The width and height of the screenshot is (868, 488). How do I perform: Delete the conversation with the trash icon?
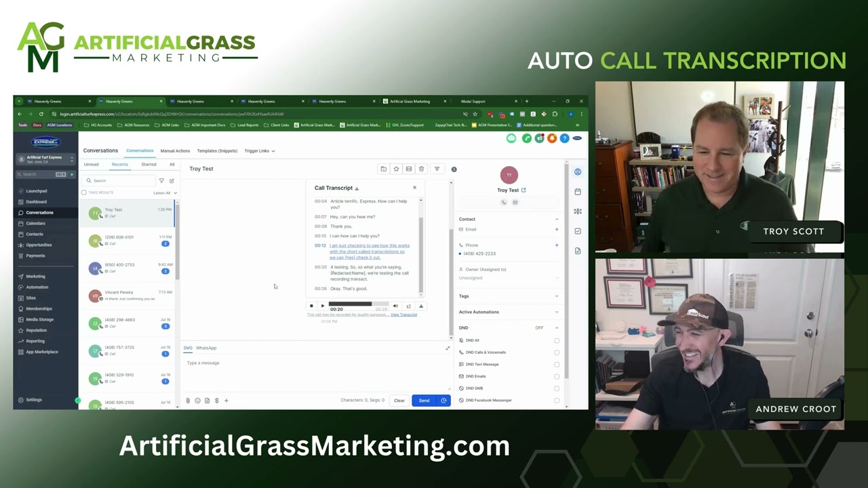pyautogui.click(x=421, y=169)
